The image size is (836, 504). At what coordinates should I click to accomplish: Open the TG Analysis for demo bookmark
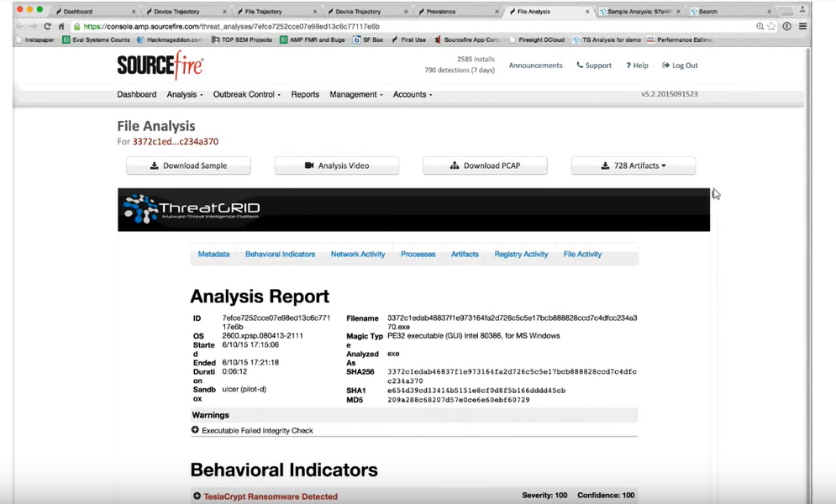(607, 40)
